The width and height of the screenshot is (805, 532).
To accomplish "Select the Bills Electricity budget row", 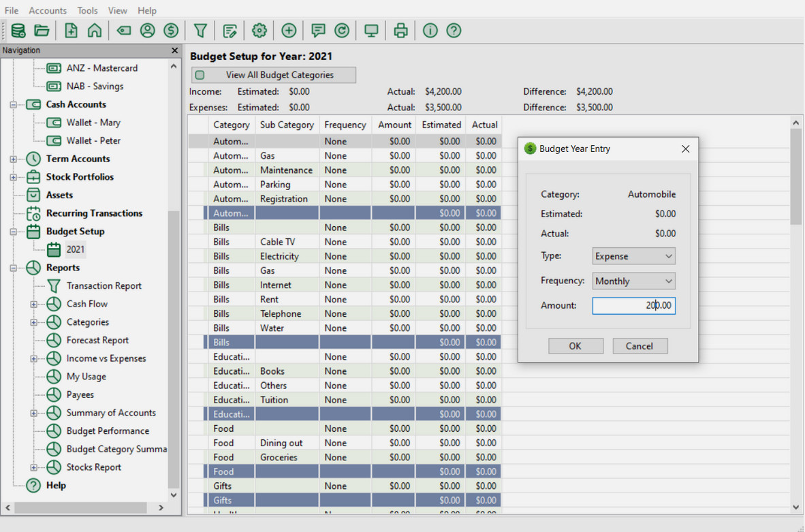I will (345, 256).
